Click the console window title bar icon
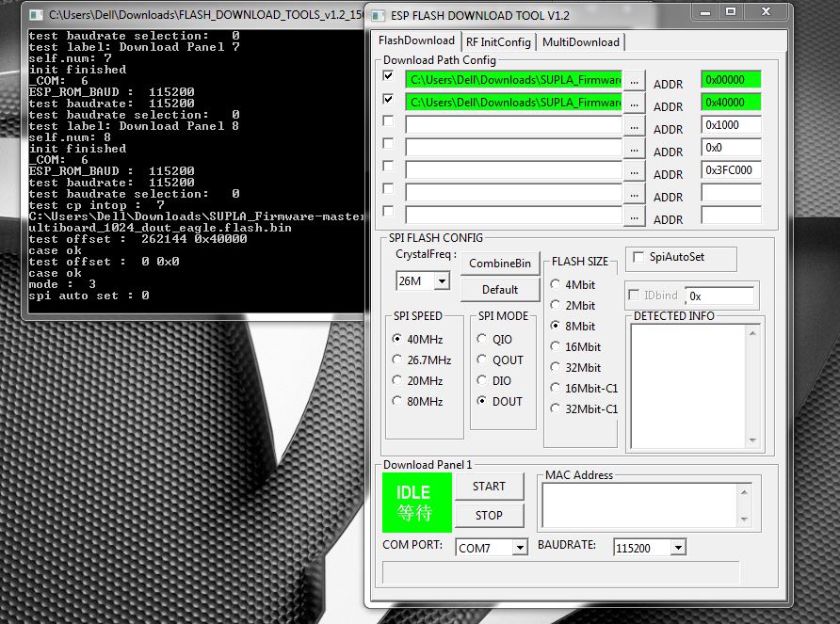840x624 pixels. [x=36, y=14]
